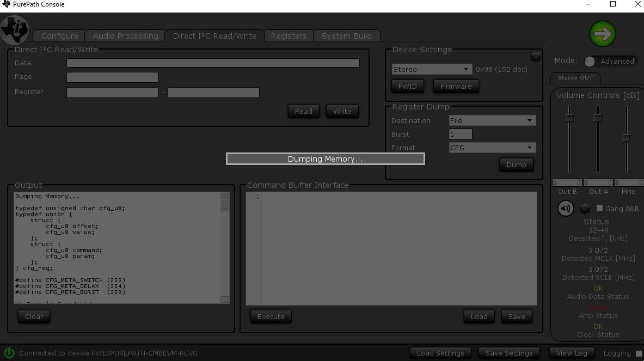The image size is (644, 361).
Task: Click the Register start input field
Action: pos(113,93)
